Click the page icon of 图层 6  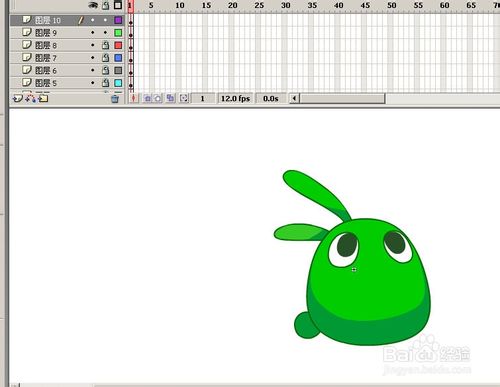pos(27,70)
